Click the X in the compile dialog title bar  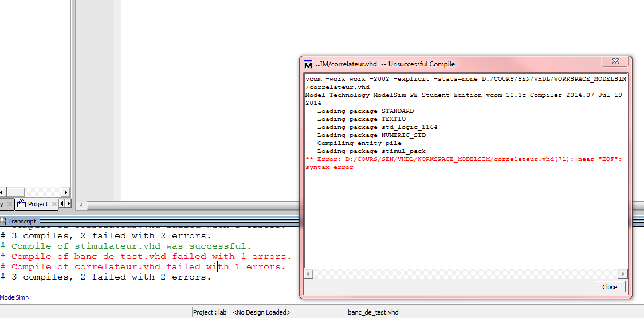pyautogui.click(x=615, y=61)
